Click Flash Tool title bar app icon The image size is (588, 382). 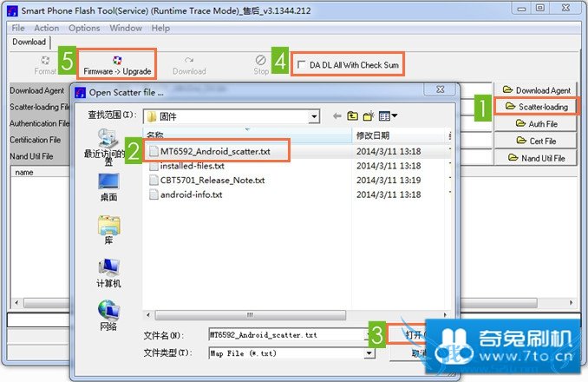tap(12, 11)
